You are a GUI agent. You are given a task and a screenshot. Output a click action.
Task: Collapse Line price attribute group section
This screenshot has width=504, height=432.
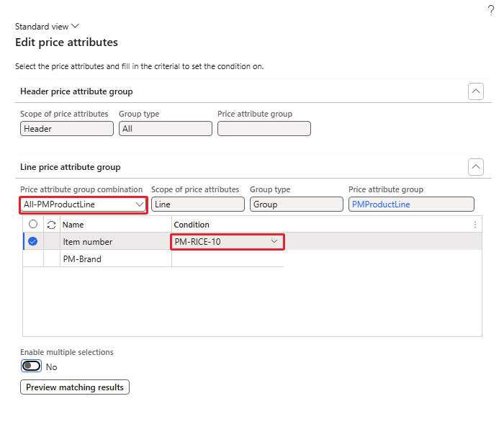pyautogui.click(x=476, y=167)
